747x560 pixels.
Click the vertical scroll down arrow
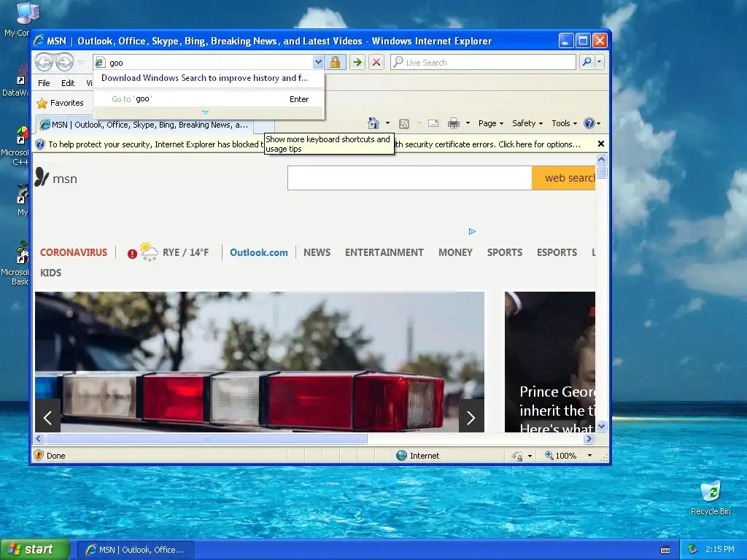coord(601,426)
